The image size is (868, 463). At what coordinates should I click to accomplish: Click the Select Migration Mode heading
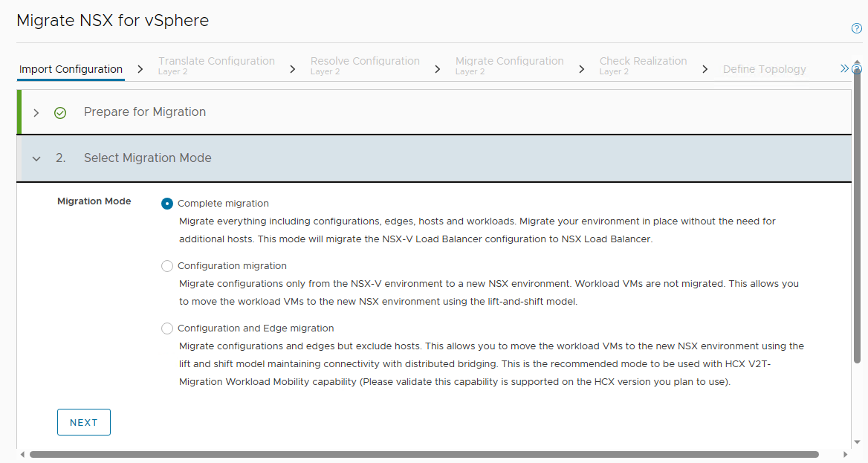[148, 158]
